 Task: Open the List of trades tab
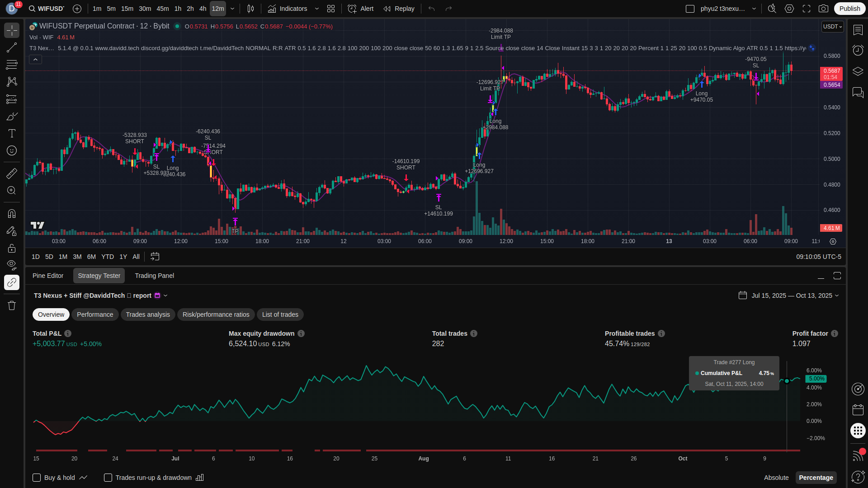280,314
